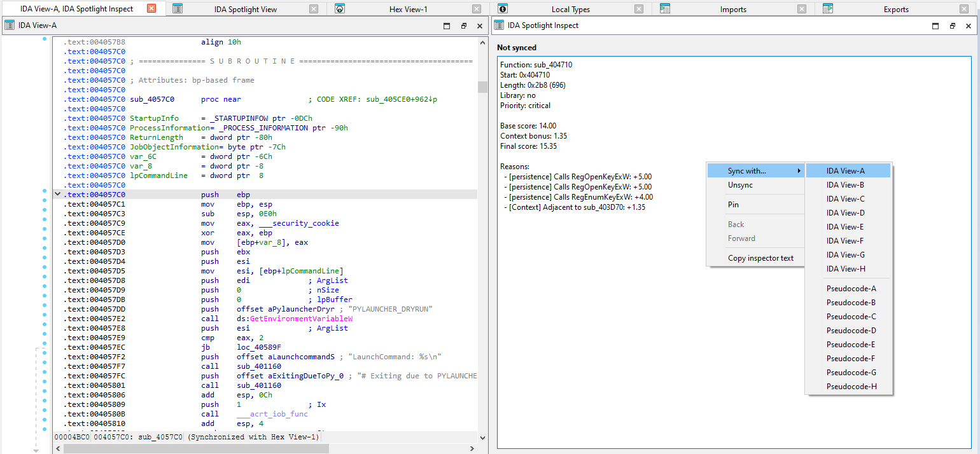The width and height of the screenshot is (980, 454).
Task: Sync with IDA View-B
Action: (x=848, y=185)
